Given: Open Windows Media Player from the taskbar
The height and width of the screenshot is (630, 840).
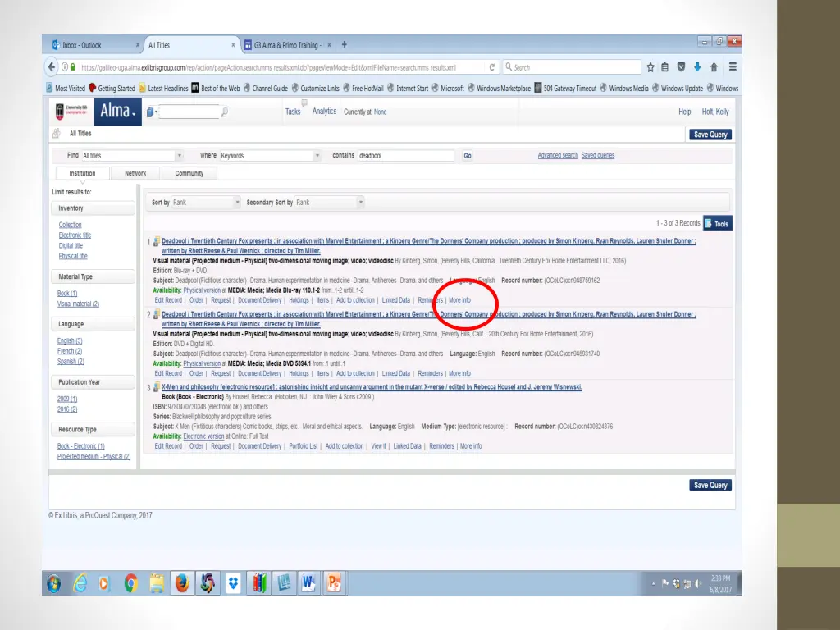Looking at the screenshot, I should pos(104,583).
